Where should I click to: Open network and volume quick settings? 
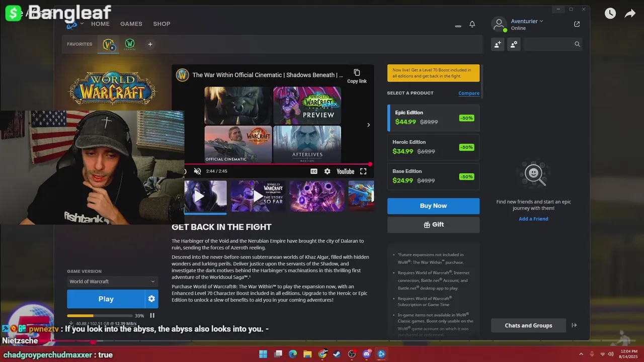(607, 354)
